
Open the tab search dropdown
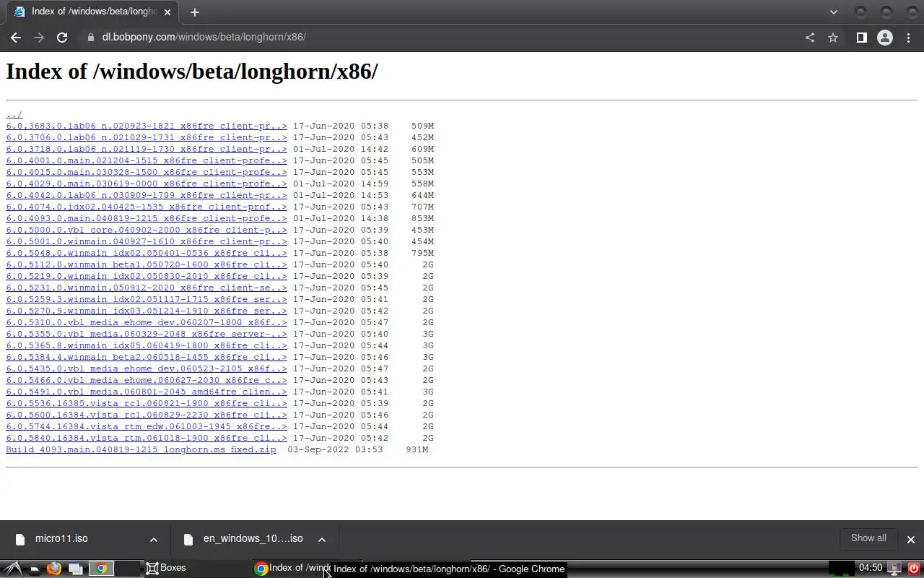[x=834, y=12]
